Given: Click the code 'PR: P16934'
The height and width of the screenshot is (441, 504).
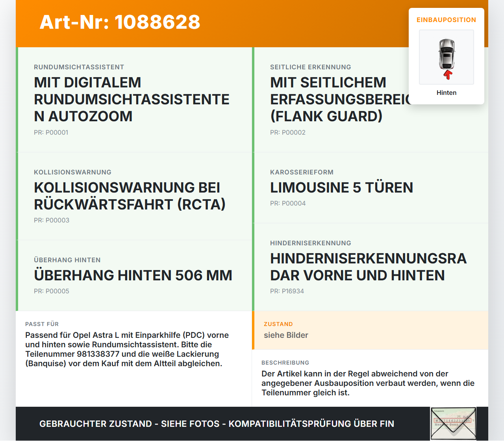Looking at the screenshot, I should pyautogui.click(x=287, y=291).
